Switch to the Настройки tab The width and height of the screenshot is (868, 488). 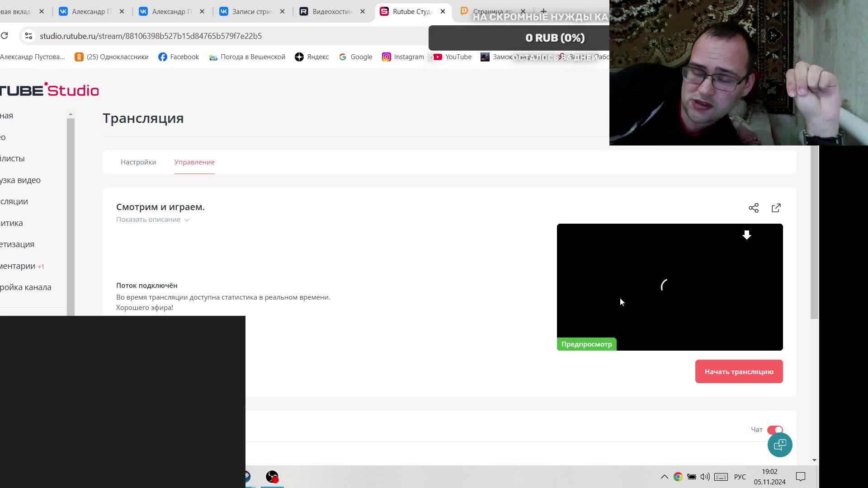pos(138,162)
